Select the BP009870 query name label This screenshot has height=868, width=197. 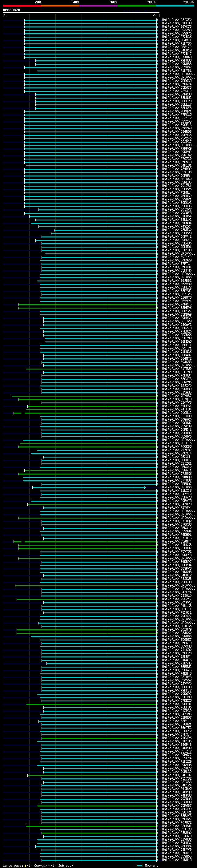(11, 10)
